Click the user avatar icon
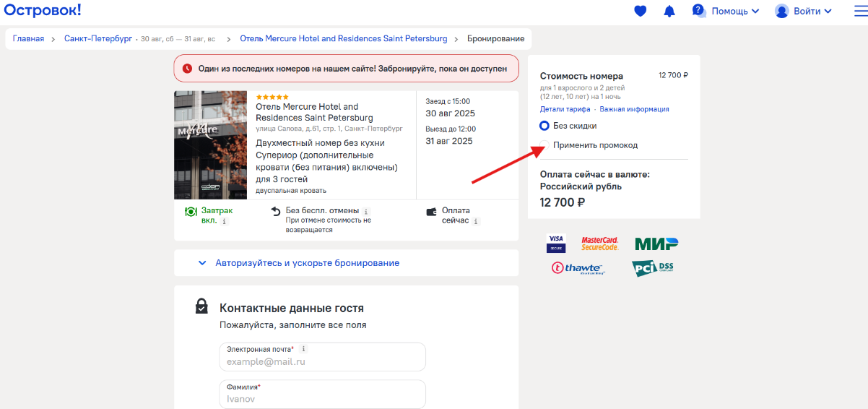868x409 pixels. coord(781,11)
